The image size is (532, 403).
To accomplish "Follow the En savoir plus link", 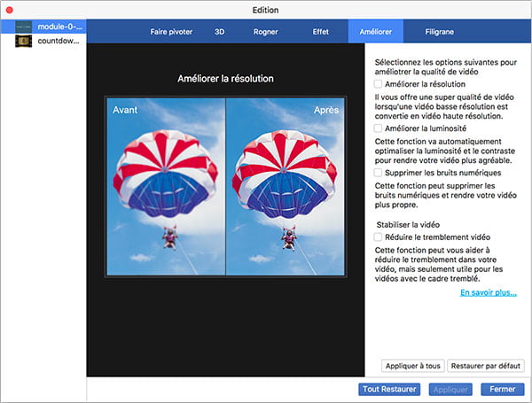I will pos(488,292).
